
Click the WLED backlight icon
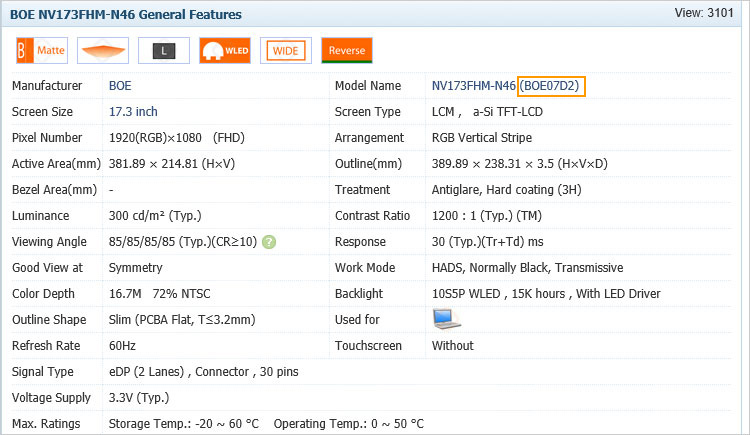(x=225, y=50)
